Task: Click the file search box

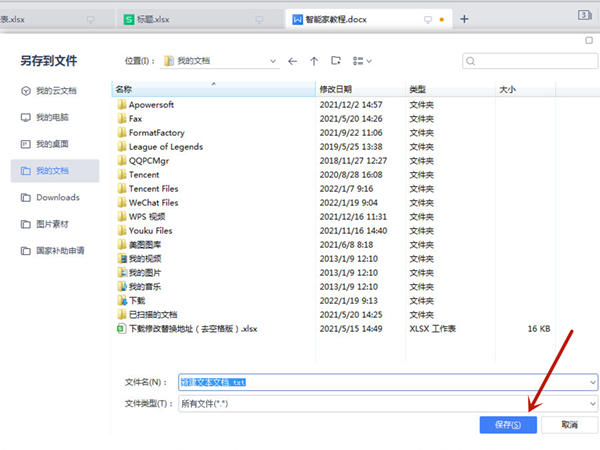Action: pos(530,61)
